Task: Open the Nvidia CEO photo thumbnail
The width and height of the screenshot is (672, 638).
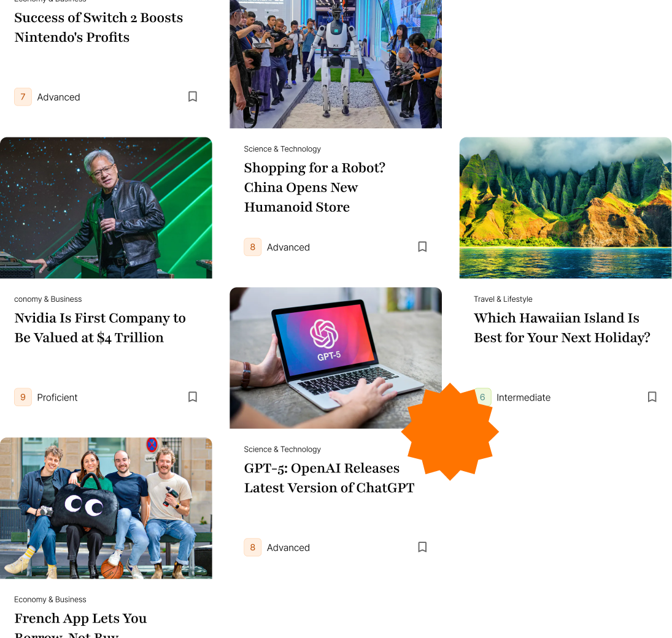Action: (x=106, y=208)
